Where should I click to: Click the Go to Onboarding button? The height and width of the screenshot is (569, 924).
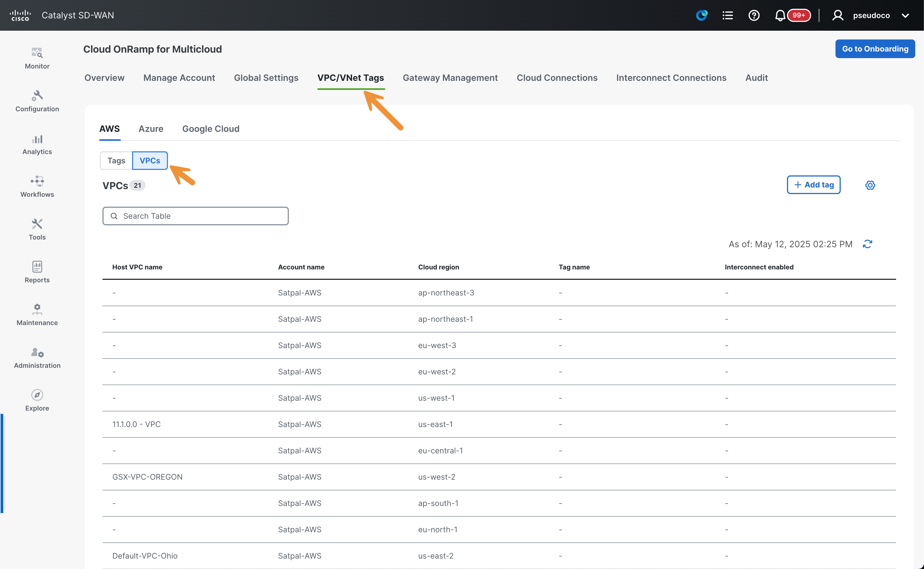click(875, 49)
